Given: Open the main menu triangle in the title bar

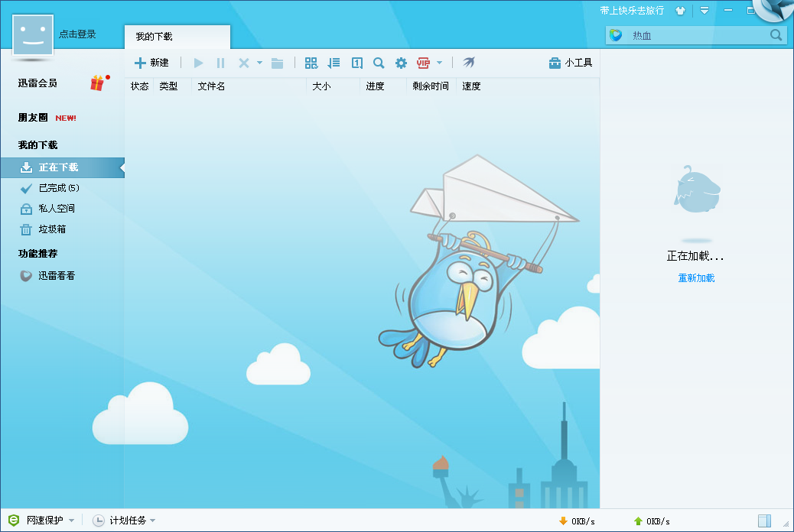Looking at the screenshot, I should pos(705,10).
